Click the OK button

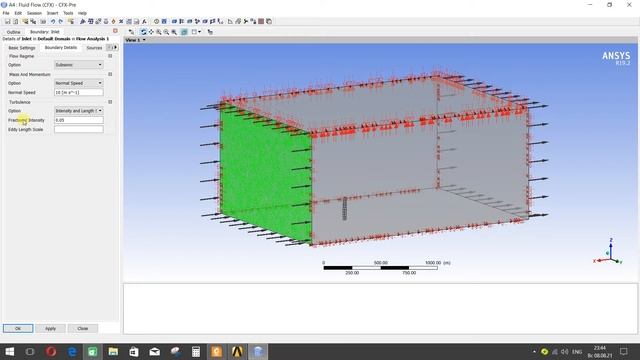pyautogui.click(x=18, y=329)
